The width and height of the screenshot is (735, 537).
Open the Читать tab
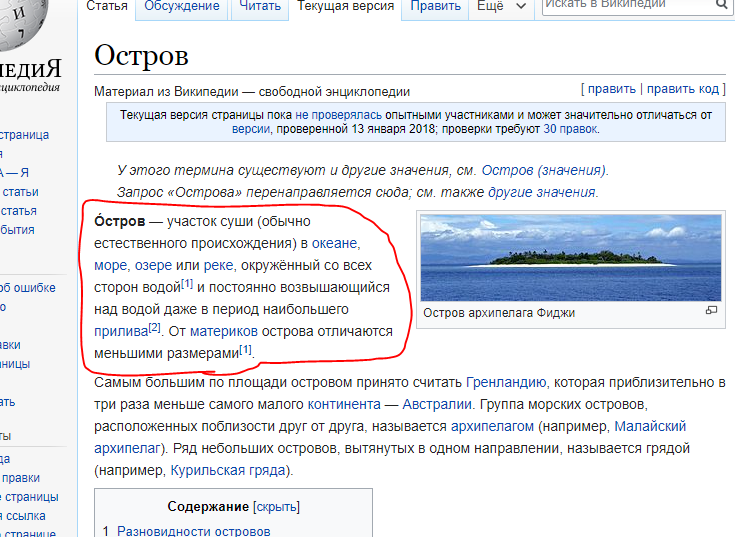click(260, 6)
